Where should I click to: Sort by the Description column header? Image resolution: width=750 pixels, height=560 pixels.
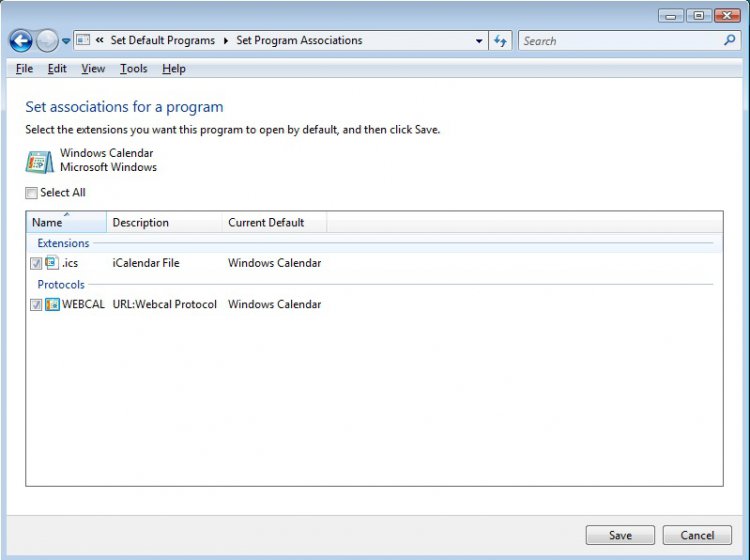[164, 222]
